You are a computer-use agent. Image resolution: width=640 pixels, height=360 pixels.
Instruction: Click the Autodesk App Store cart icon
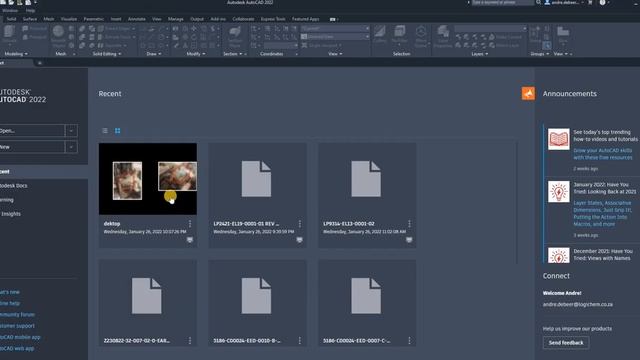(590, 2)
